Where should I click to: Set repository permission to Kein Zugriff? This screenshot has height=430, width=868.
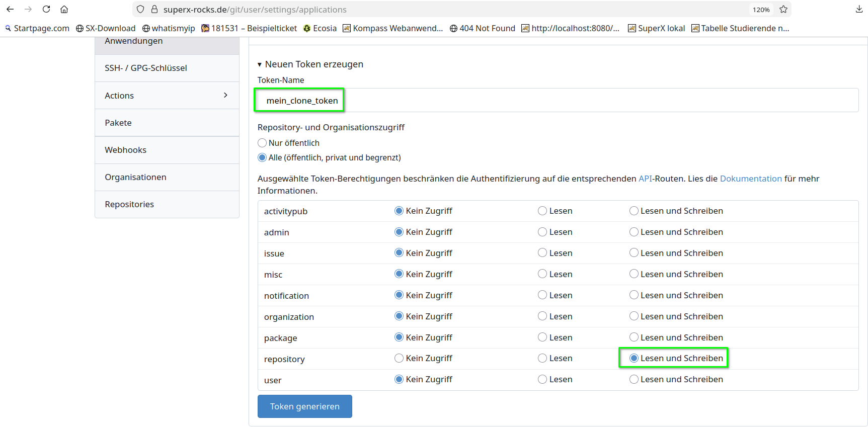tap(399, 358)
